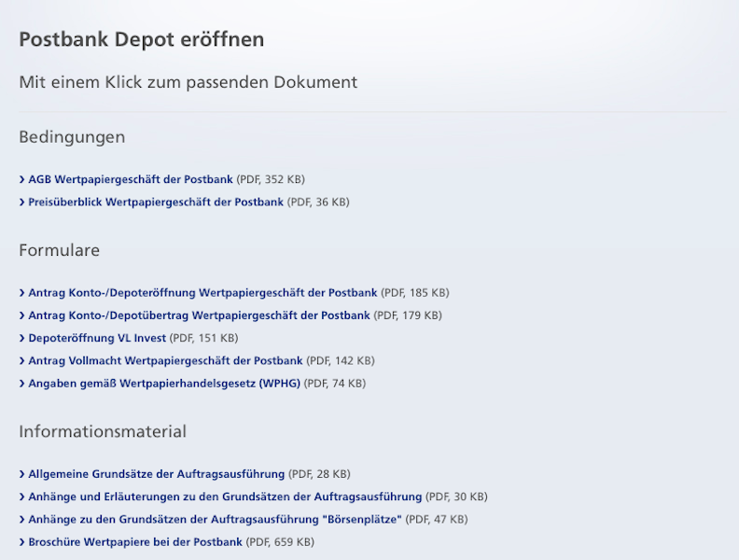Click chevron before Antrag Konto-/Depotübertrag link
Screen dimensions: 739x560
pos(21,315)
